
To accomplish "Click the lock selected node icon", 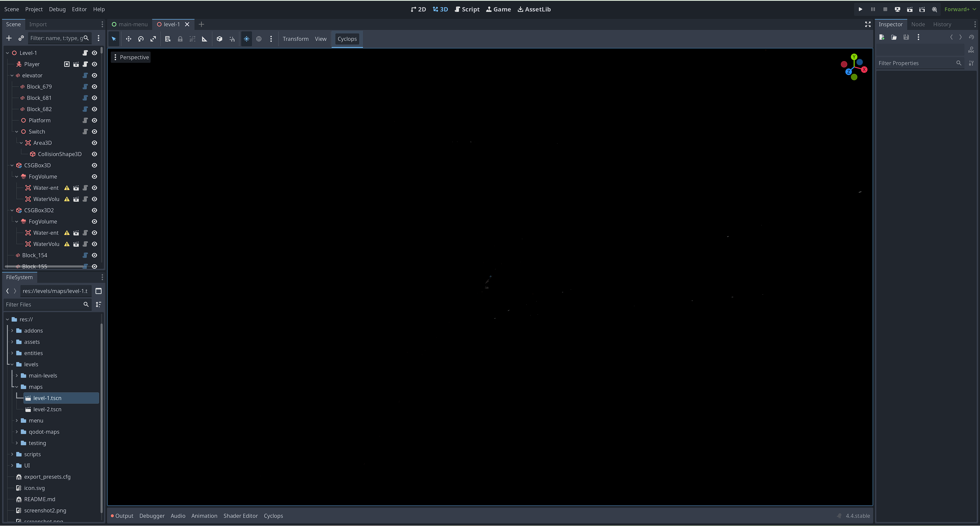I will point(180,39).
